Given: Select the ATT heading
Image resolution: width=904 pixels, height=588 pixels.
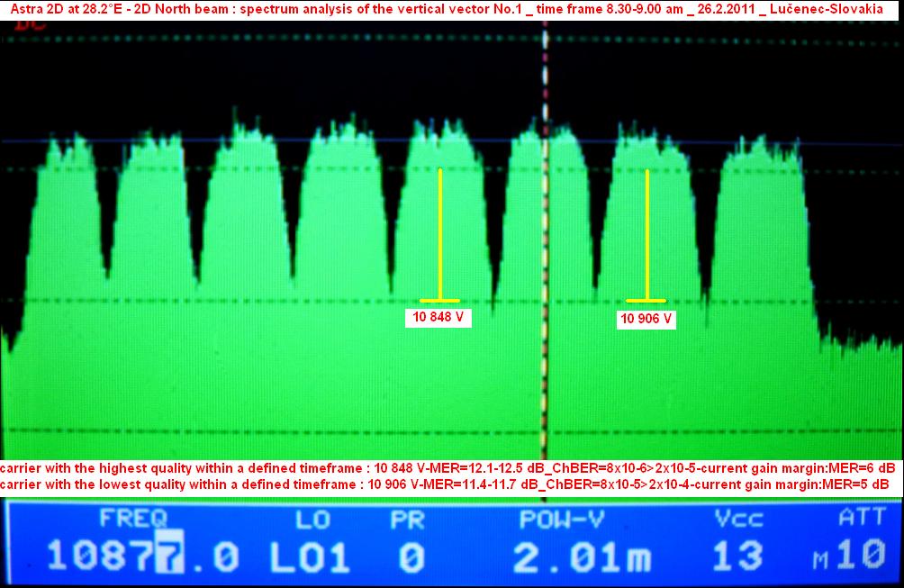Looking at the screenshot, I should tap(861, 519).
